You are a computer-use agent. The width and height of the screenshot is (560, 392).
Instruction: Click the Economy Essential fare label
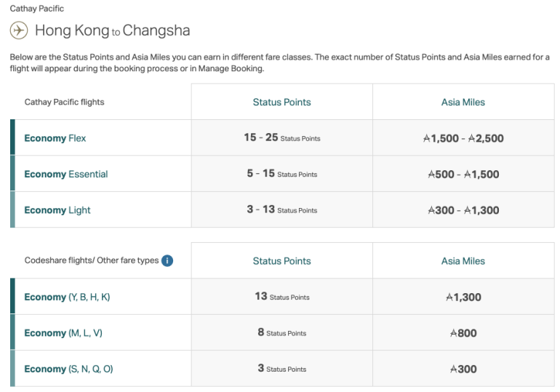(x=65, y=174)
